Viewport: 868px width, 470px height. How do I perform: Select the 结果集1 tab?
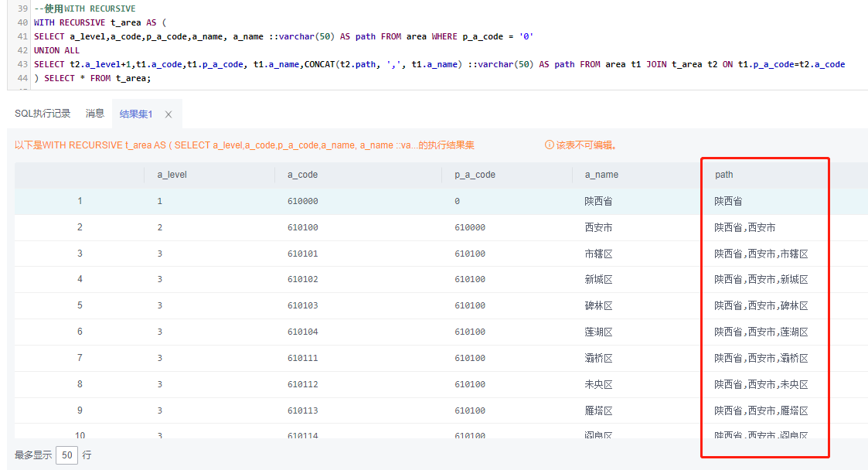pos(136,114)
